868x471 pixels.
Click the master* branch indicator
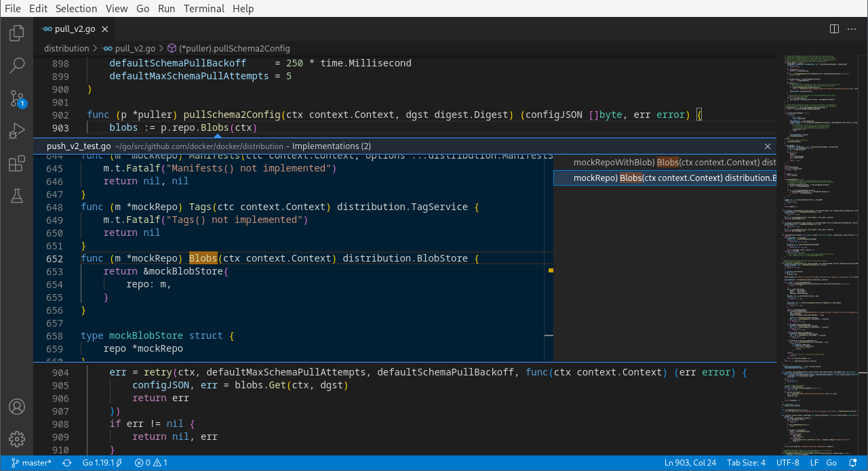pos(32,463)
